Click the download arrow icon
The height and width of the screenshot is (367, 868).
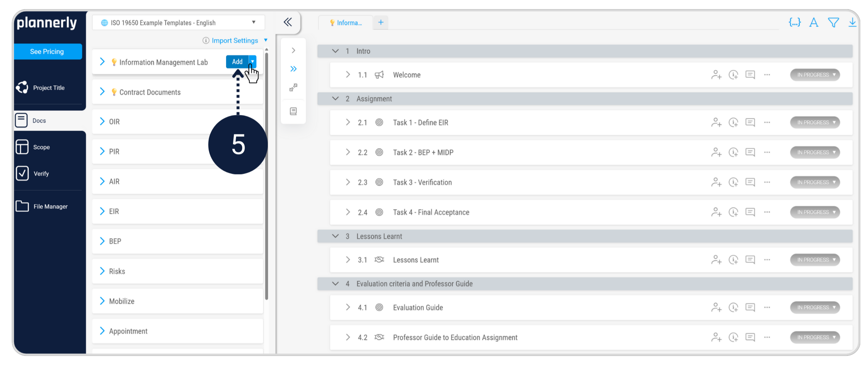tap(852, 22)
